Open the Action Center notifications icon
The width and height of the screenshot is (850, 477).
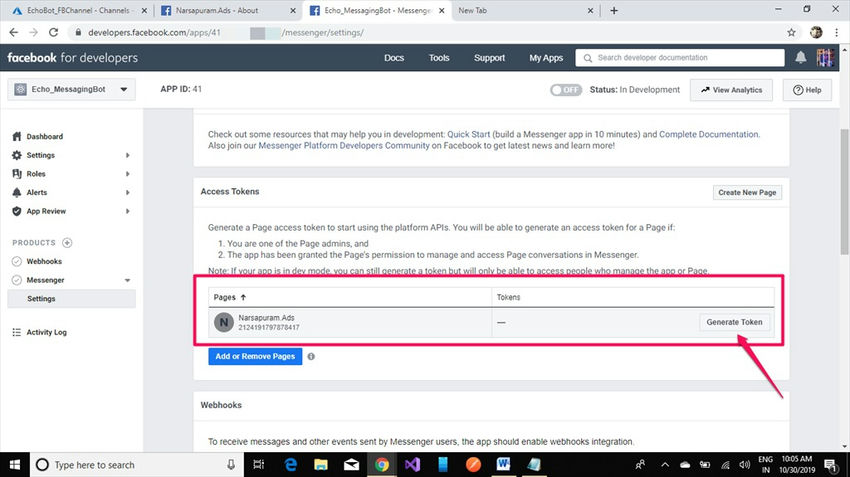pos(830,465)
